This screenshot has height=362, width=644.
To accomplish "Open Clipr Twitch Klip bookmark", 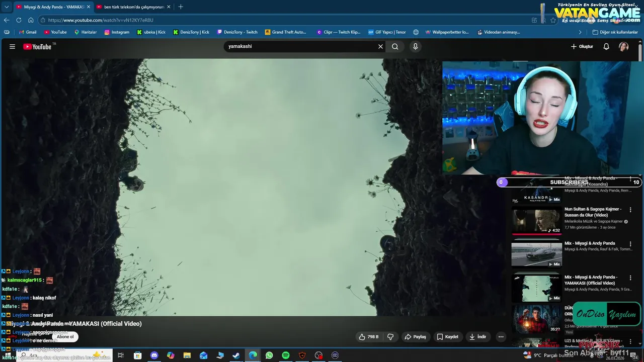I will pos(339,32).
